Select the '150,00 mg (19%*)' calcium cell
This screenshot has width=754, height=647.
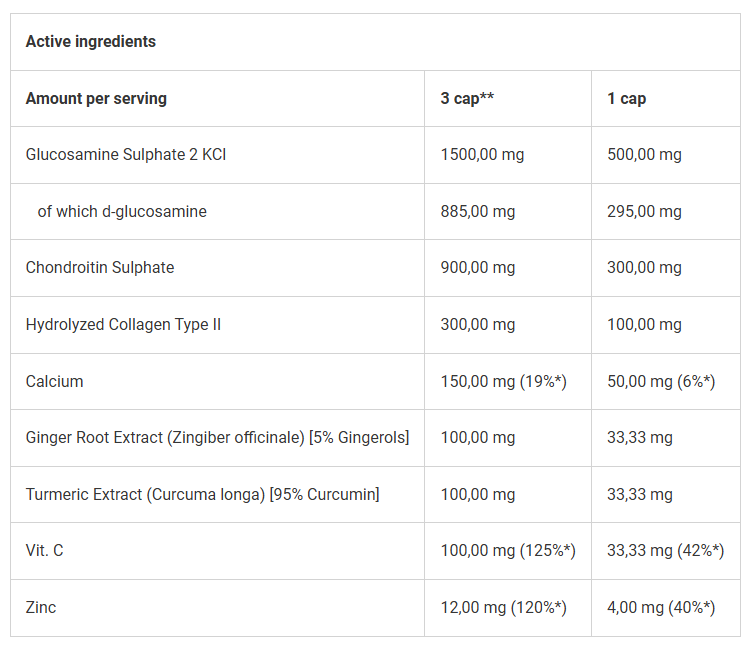(504, 381)
